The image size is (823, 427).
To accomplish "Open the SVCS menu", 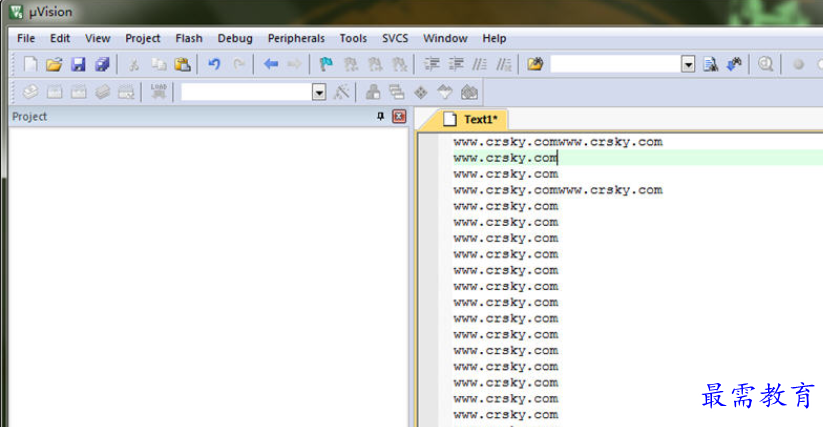I will point(395,38).
